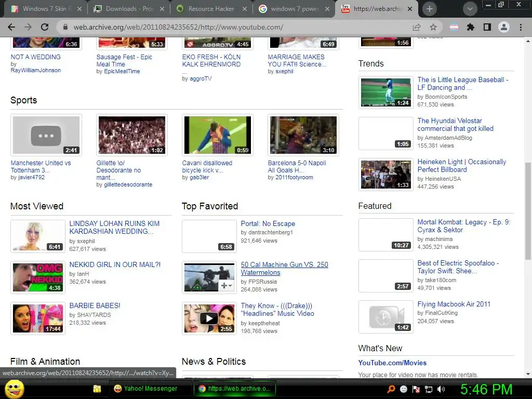
Task: Open the Manchester United vs Tottenham link
Action: click(41, 167)
